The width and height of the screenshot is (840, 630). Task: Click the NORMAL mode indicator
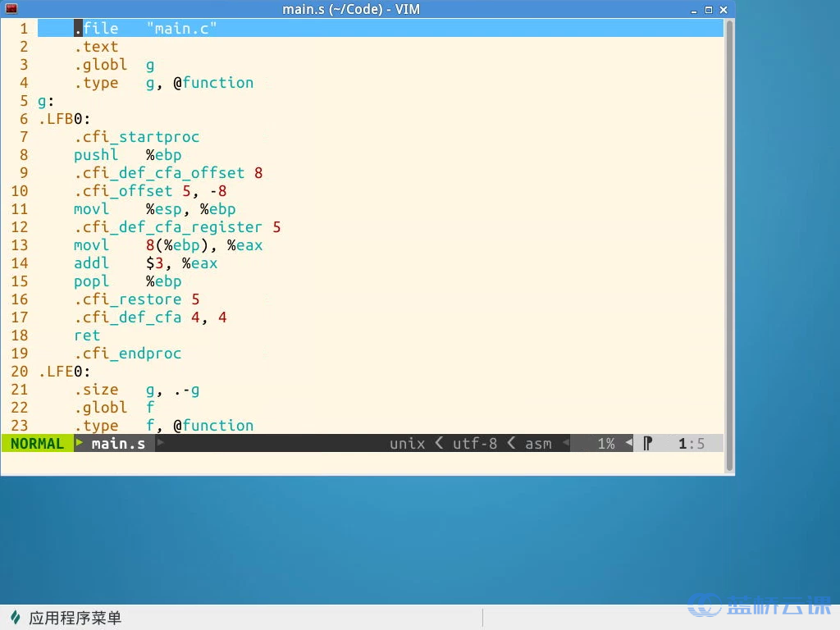coord(36,444)
